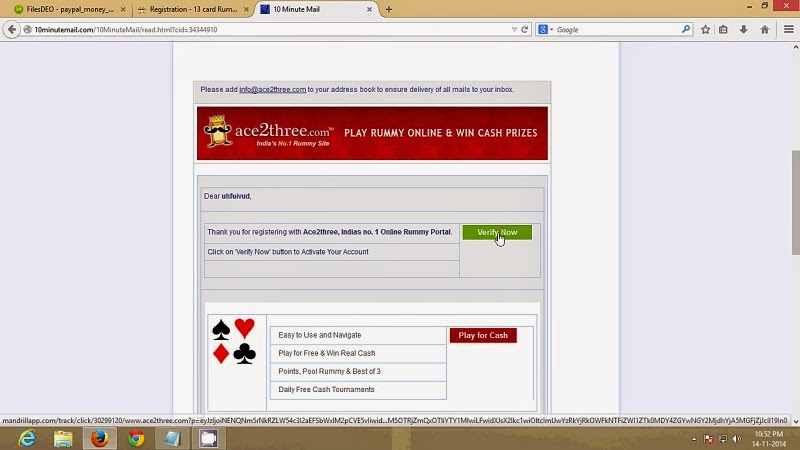Open the info@ace2three.com email link

point(272,89)
